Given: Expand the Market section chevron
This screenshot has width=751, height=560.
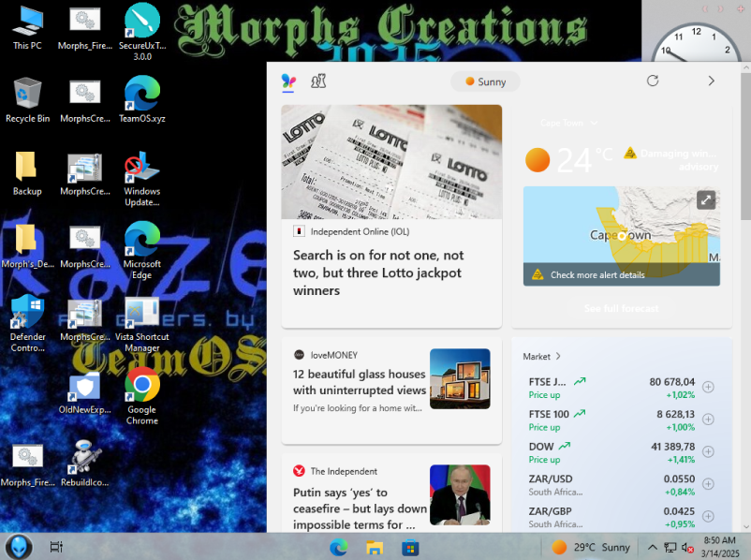Looking at the screenshot, I should [x=558, y=357].
